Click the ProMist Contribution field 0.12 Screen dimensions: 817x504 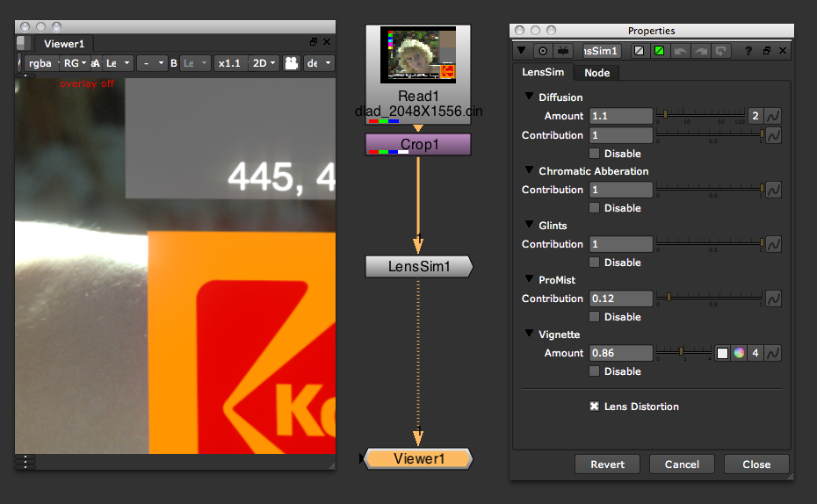coord(620,299)
